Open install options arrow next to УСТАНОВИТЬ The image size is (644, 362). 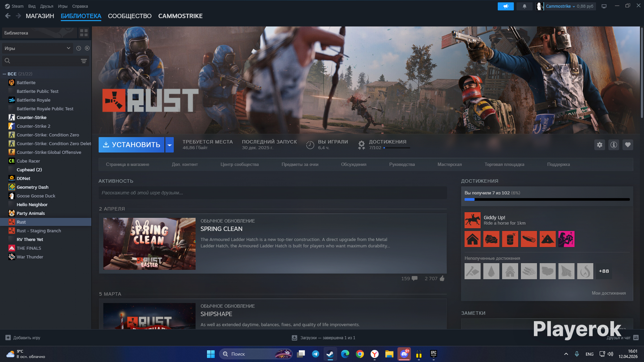click(x=170, y=145)
